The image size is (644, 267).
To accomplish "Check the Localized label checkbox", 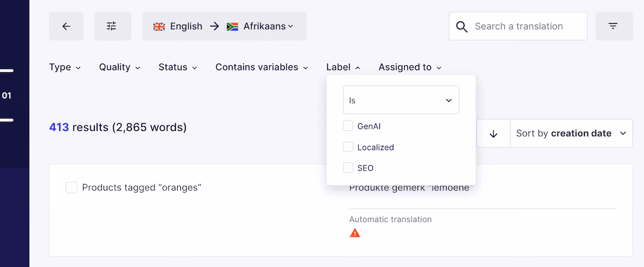I will pos(348,147).
